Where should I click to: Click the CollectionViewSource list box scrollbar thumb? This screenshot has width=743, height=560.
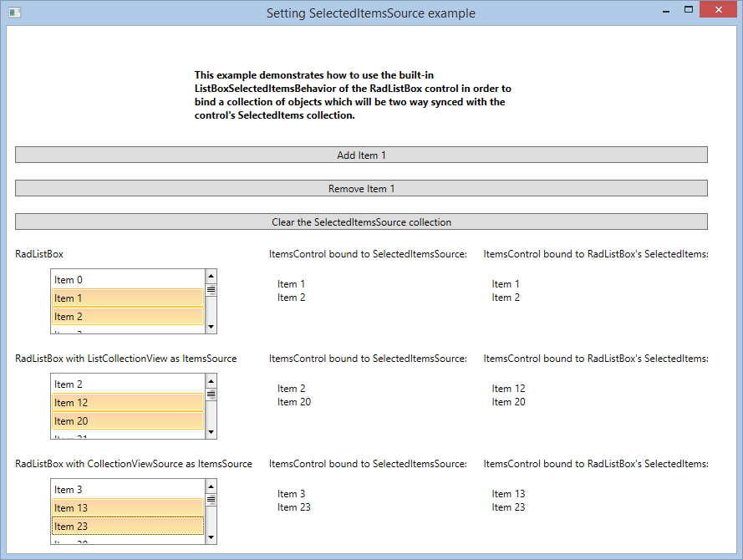[211, 500]
